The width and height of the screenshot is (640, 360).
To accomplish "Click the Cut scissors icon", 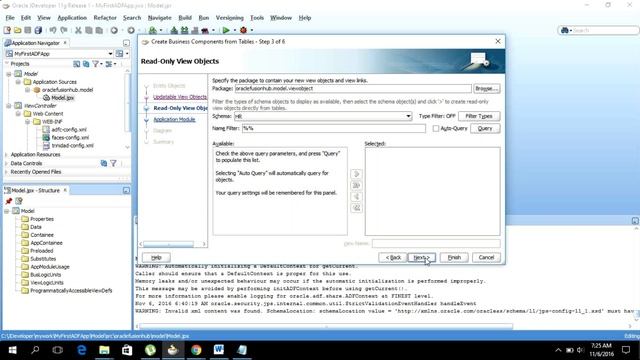I will (x=78, y=30).
